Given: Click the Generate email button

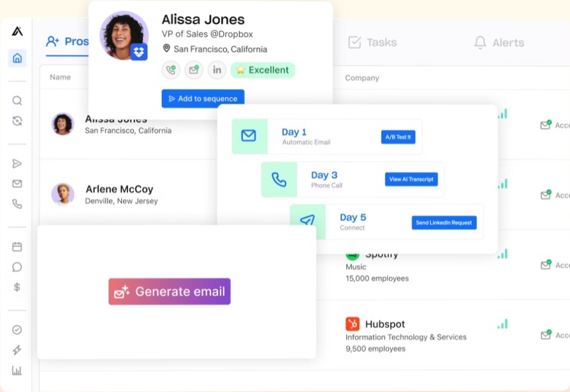Looking at the screenshot, I should click(x=170, y=291).
